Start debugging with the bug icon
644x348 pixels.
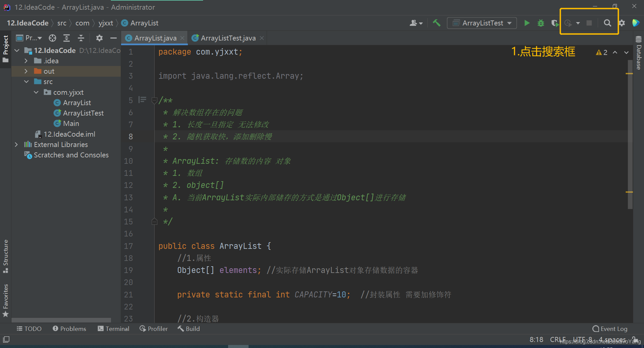(541, 23)
